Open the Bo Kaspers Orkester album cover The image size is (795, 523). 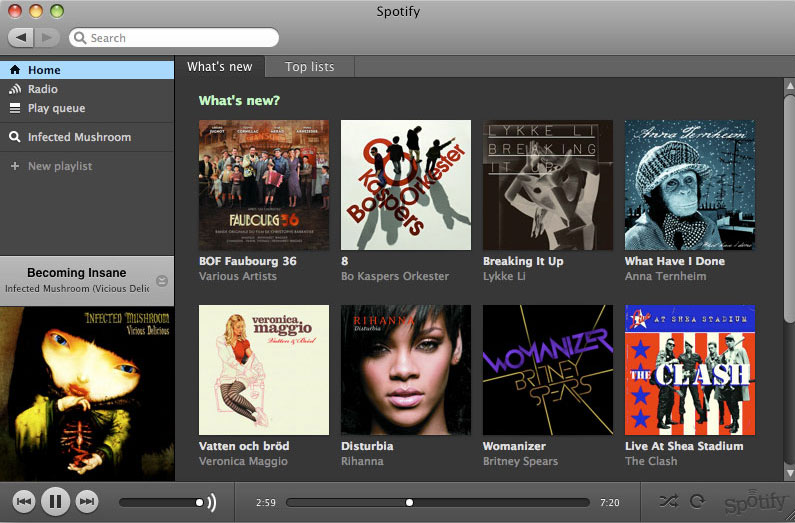(x=406, y=185)
